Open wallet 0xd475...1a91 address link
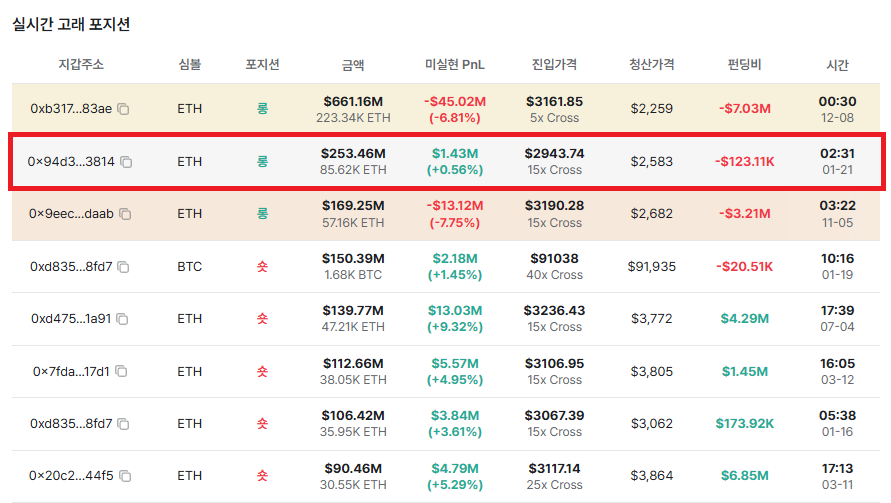 click(71, 319)
